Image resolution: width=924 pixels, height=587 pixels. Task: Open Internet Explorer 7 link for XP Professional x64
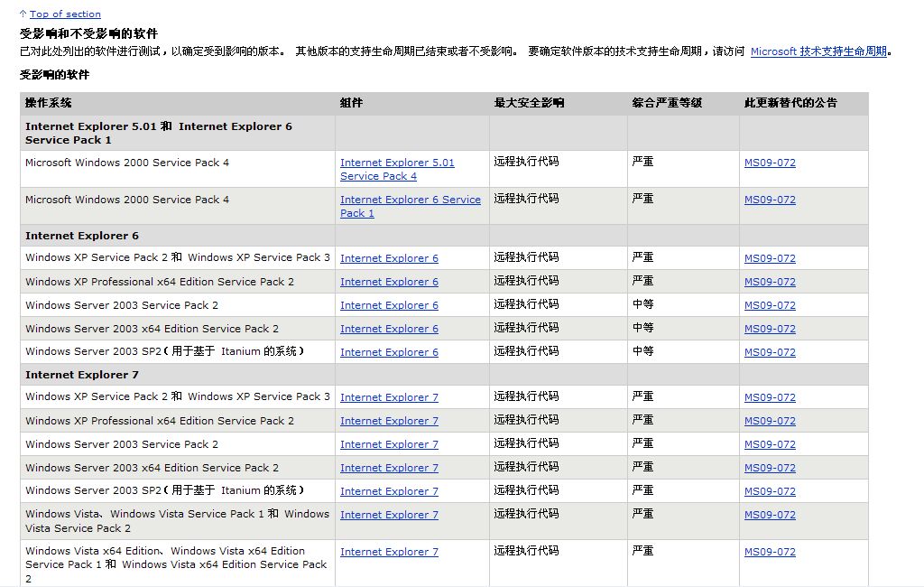click(x=389, y=421)
